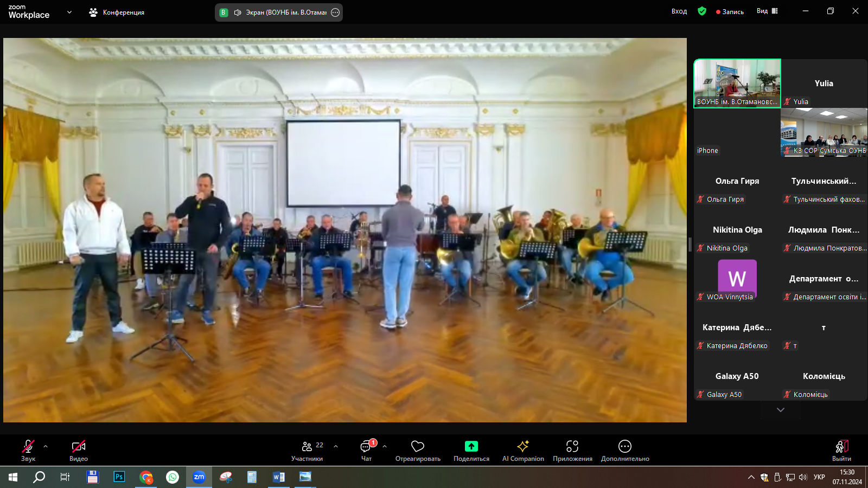This screenshot has width=868, height=488.
Task: Open the Participants list
Action: point(307,447)
